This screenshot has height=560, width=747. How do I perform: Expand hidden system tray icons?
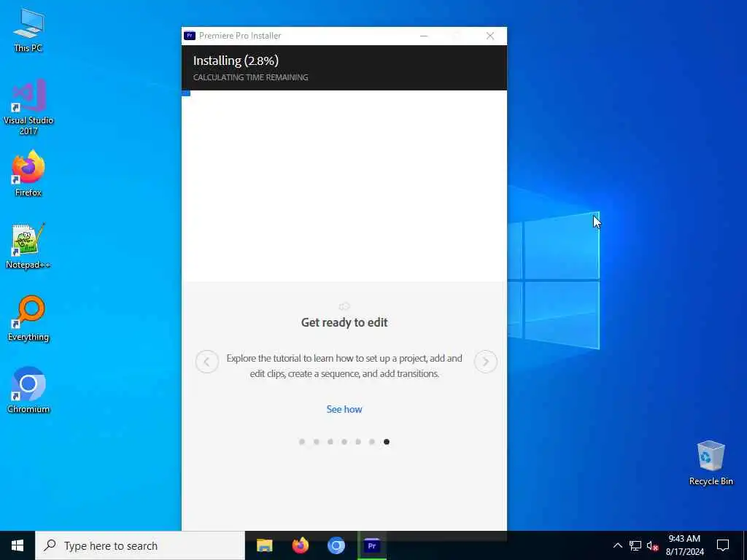tap(617, 545)
